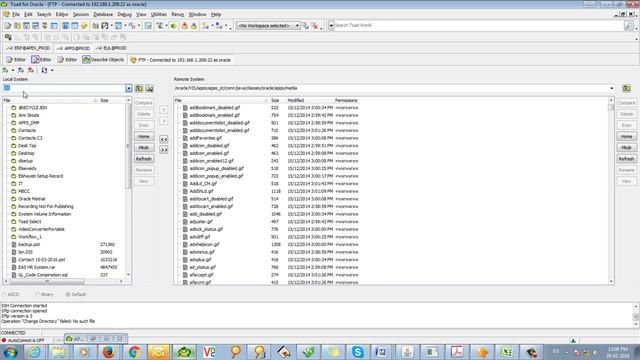The width and height of the screenshot is (640, 360).
Task: Click in the Search Toad World field
Action: point(478,25)
